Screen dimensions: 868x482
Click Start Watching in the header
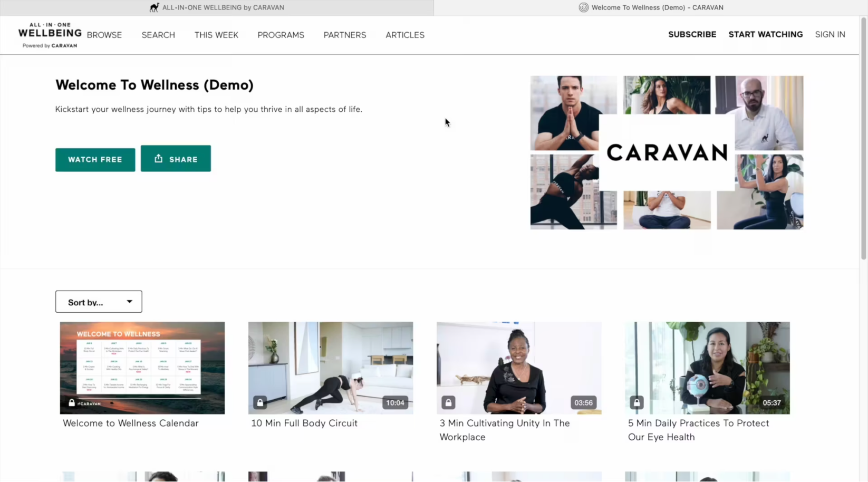click(x=766, y=34)
